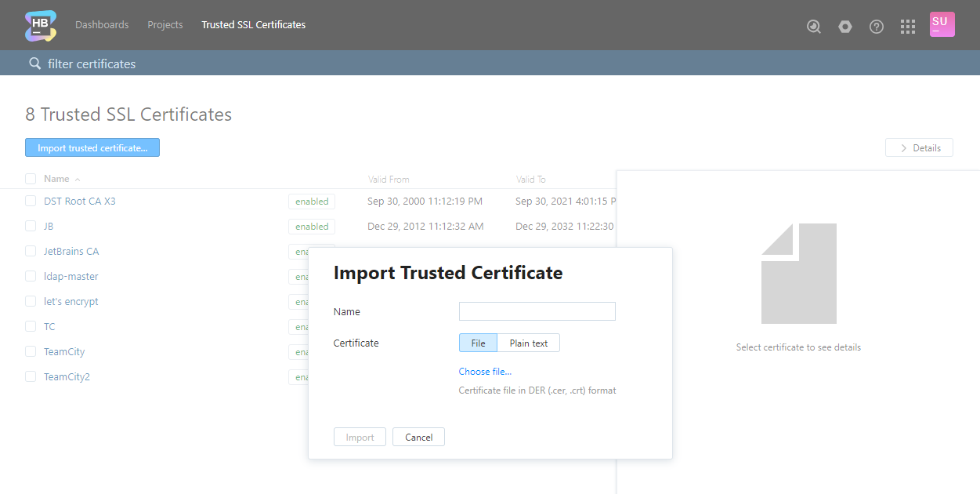Focus the certificate Name input field
This screenshot has height=494, width=980.
[537, 311]
